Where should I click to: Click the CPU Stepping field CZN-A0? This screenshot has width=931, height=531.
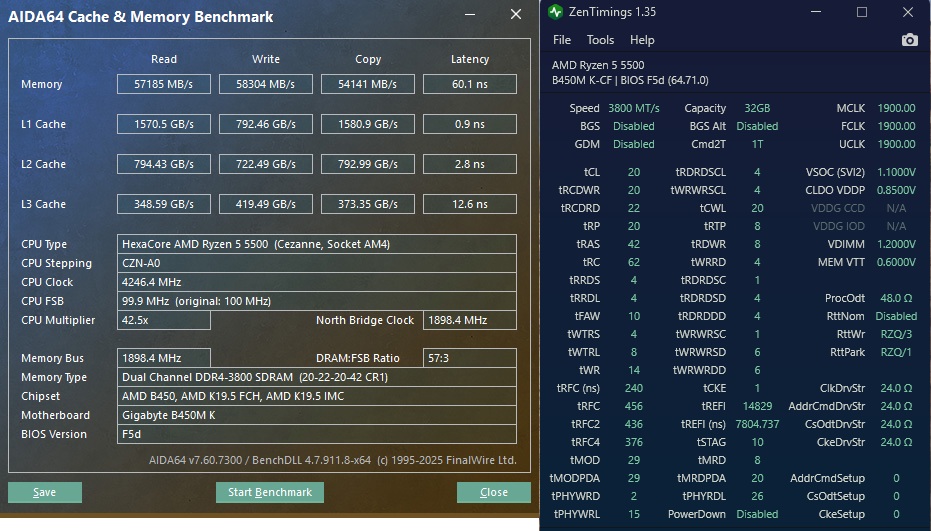(316, 263)
